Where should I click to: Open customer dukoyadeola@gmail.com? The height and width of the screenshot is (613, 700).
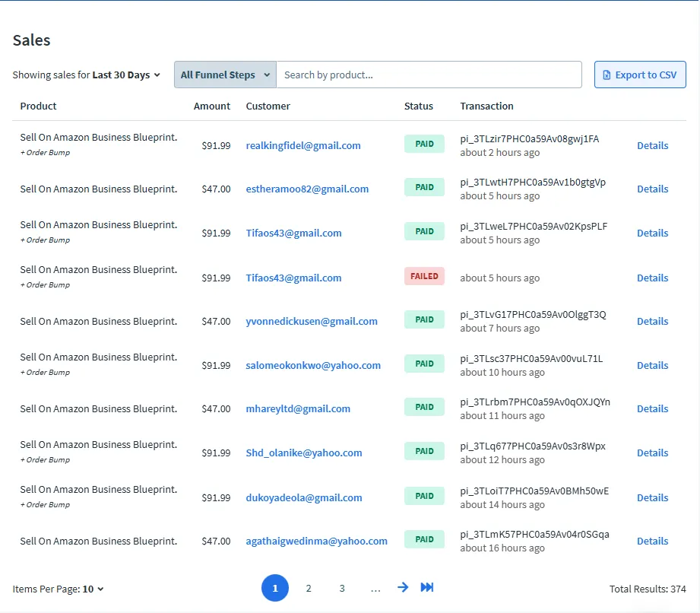point(304,497)
